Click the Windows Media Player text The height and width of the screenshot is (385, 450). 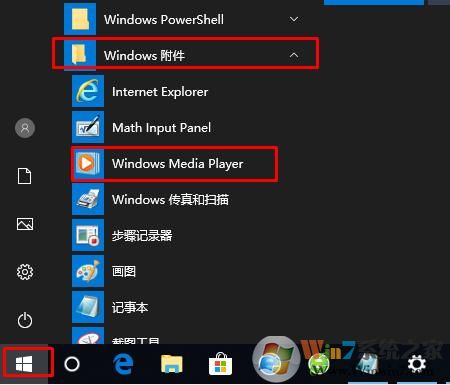[178, 164]
